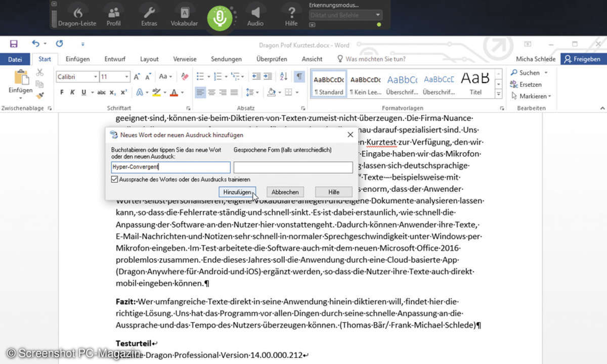The width and height of the screenshot is (607, 364).
Task: Open the Dragon Hilfe menu
Action: [x=291, y=17]
